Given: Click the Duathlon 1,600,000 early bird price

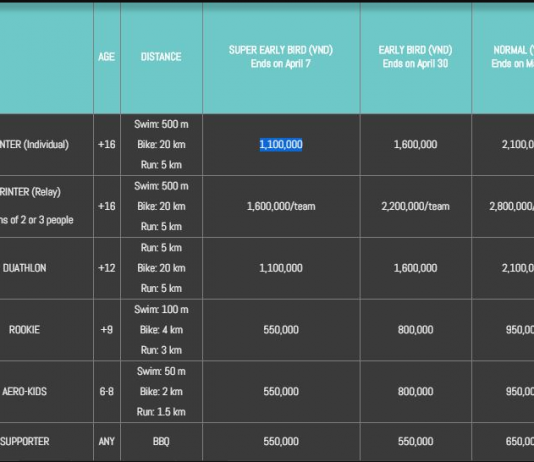Looking at the screenshot, I should click(x=415, y=268).
